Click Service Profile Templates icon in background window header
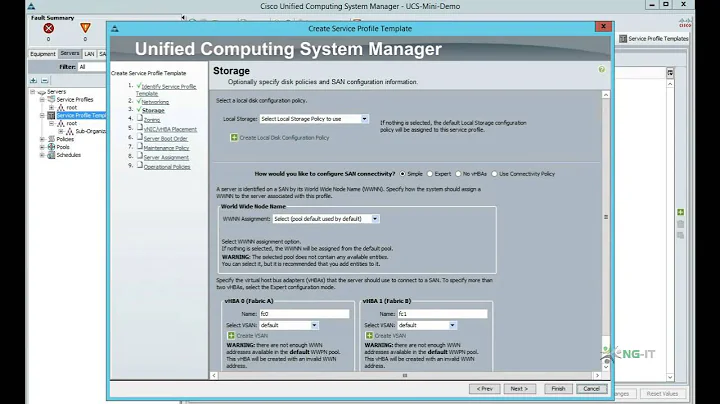The height and width of the screenshot is (404, 720). pyautogui.click(x=623, y=39)
